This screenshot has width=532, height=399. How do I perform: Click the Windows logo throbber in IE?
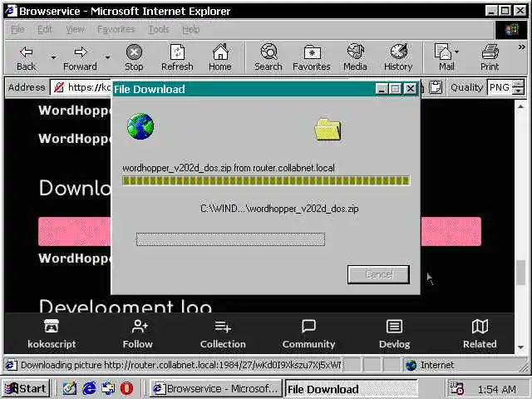click(x=512, y=30)
